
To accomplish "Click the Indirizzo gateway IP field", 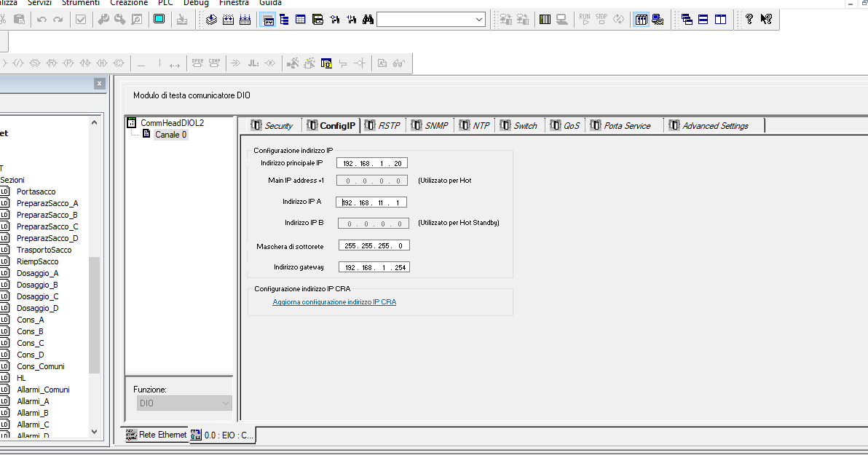I will 374,267.
